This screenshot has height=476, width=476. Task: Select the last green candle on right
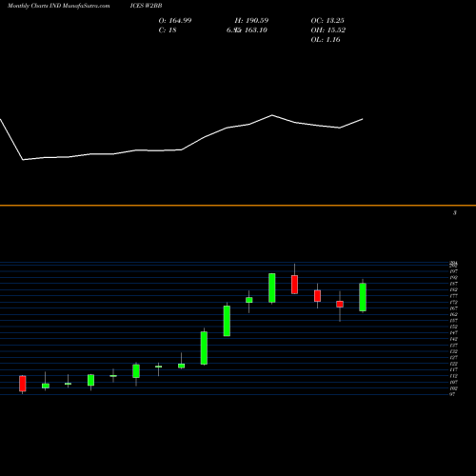(x=363, y=297)
